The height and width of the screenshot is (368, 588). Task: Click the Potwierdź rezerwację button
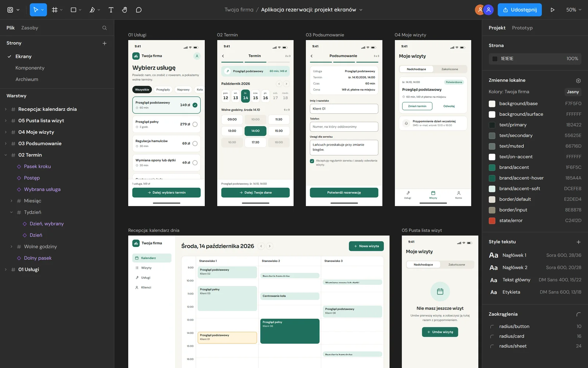coord(344,193)
